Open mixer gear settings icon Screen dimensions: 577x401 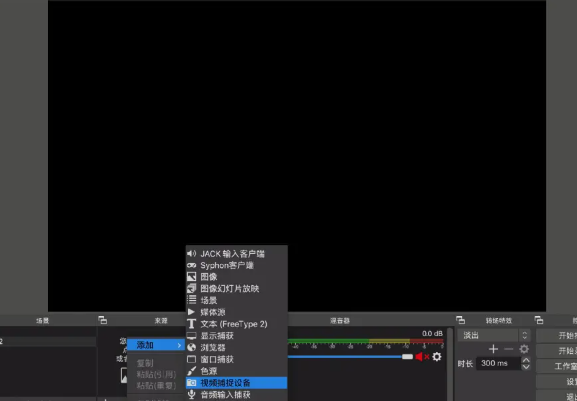point(437,356)
